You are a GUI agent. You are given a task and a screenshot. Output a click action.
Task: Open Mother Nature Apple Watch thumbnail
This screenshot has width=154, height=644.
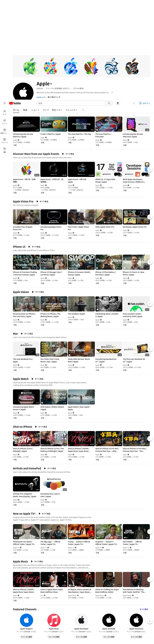point(54,397)
